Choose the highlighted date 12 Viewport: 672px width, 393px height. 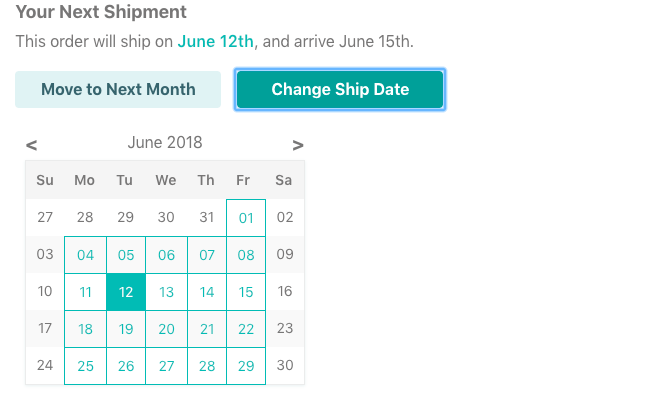click(126, 292)
